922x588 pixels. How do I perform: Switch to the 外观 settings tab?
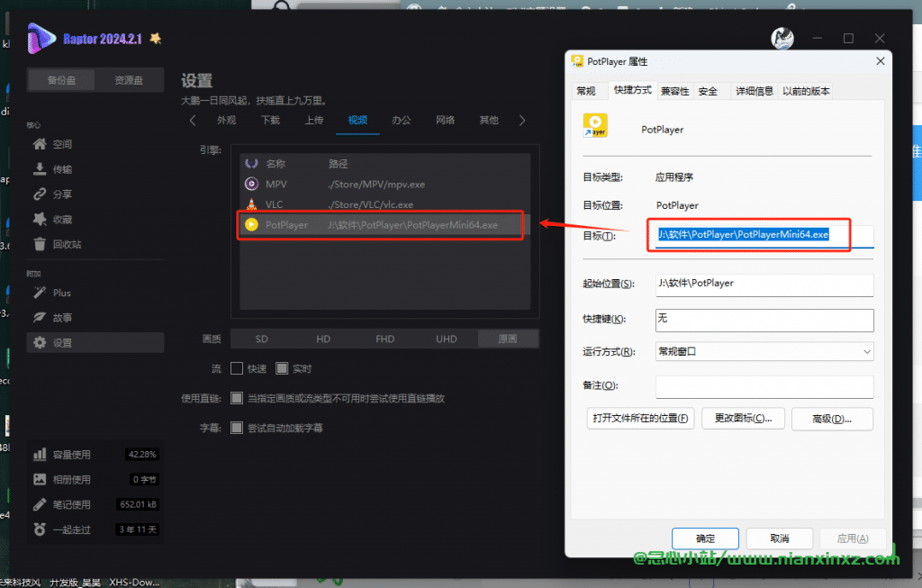click(x=226, y=120)
